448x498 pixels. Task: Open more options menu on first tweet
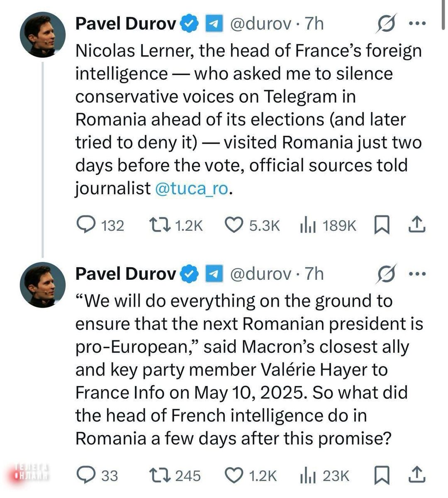(417, 24)
